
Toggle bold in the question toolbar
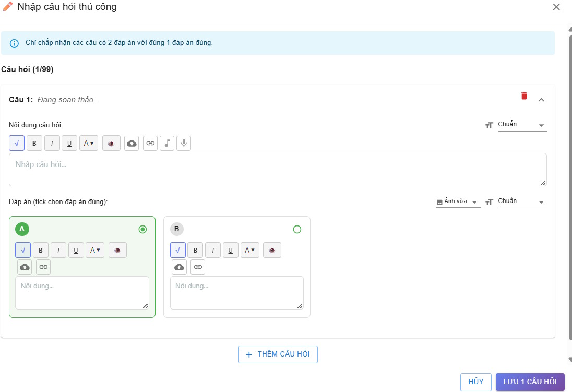coord(34,144)
